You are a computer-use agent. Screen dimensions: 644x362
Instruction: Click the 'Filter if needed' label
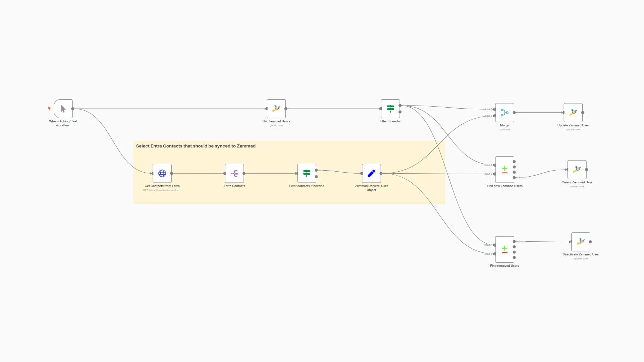[390, 121]
